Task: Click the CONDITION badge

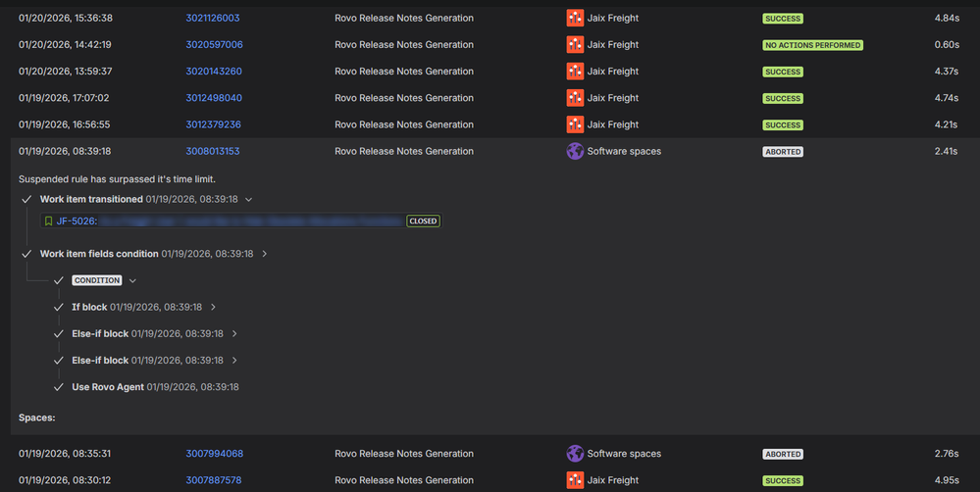Action: (x=97, y=281)
